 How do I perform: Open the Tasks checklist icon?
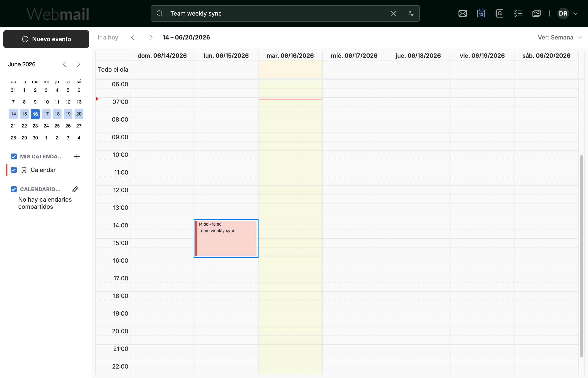(x=518, y=13)
